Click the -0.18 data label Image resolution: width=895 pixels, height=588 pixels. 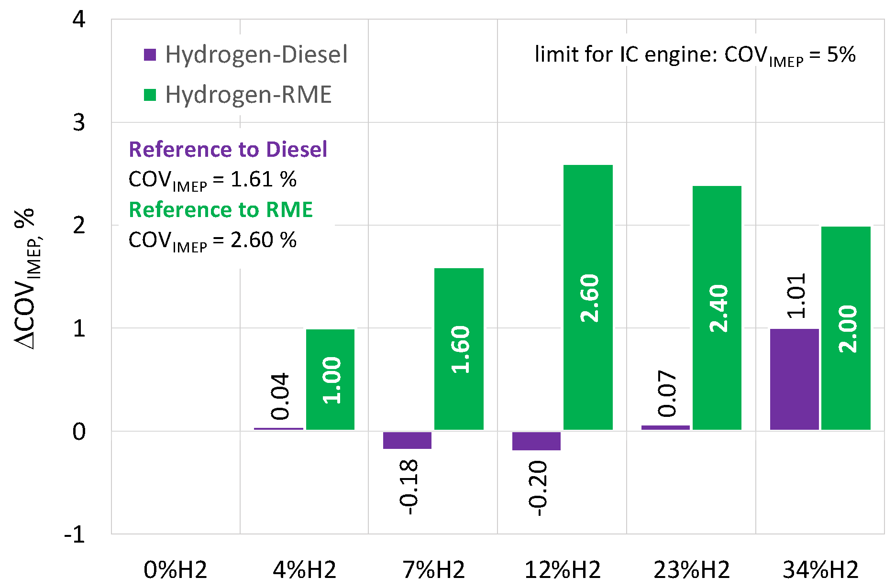(408, 487)
